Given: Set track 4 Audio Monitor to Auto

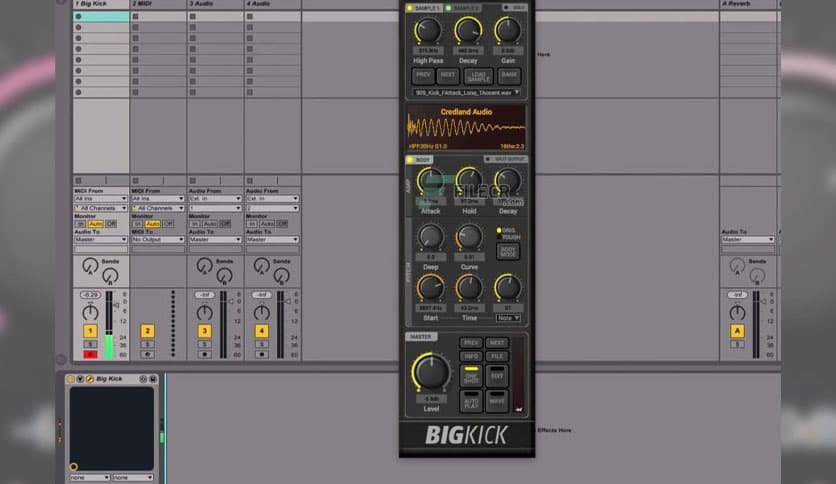Looking at the screenshot, I should click(267, 224).
